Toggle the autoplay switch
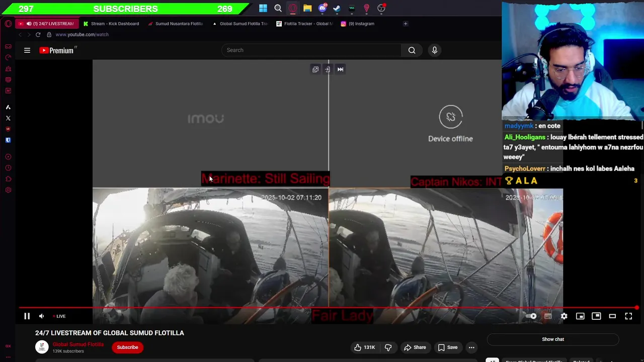The image size is (644, 362). coord(531,316)
